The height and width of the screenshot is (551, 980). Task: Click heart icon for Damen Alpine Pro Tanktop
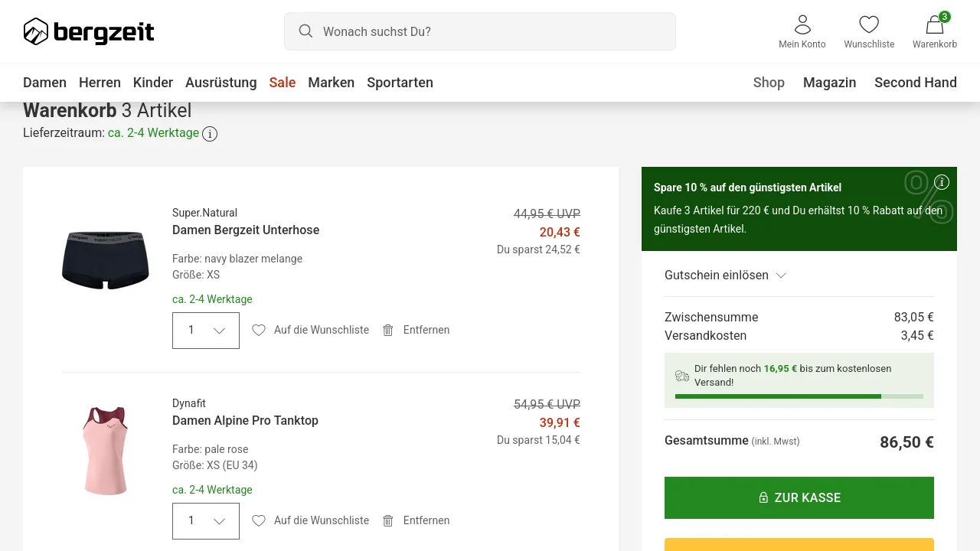[x=259, y=521]
